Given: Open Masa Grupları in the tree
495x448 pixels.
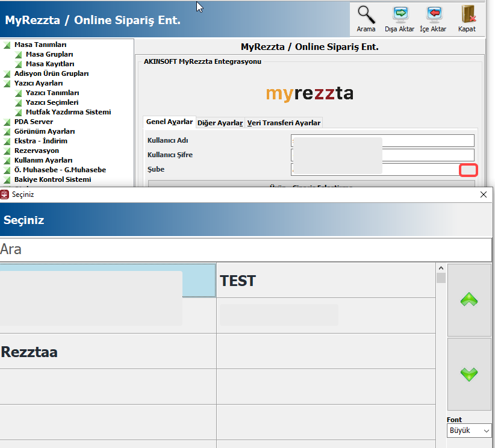Looking at the screenshot, I should tap(49, 54).
